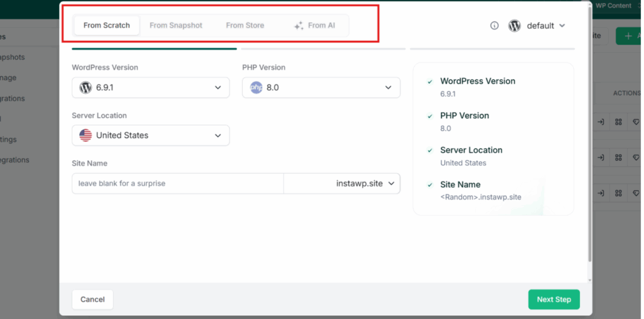
Task: Click the diamond icon in bottom site row
Action: (x=636, y=193)
